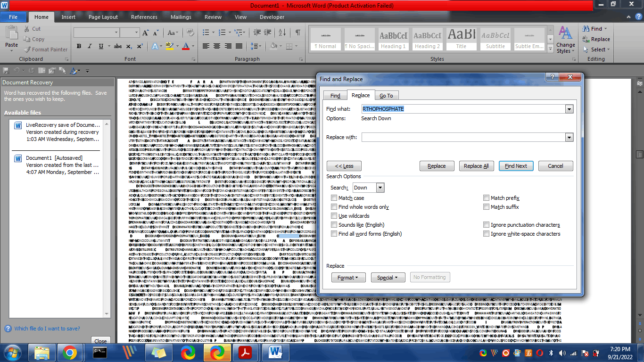Enable Find whole words only

click(334, 207)
